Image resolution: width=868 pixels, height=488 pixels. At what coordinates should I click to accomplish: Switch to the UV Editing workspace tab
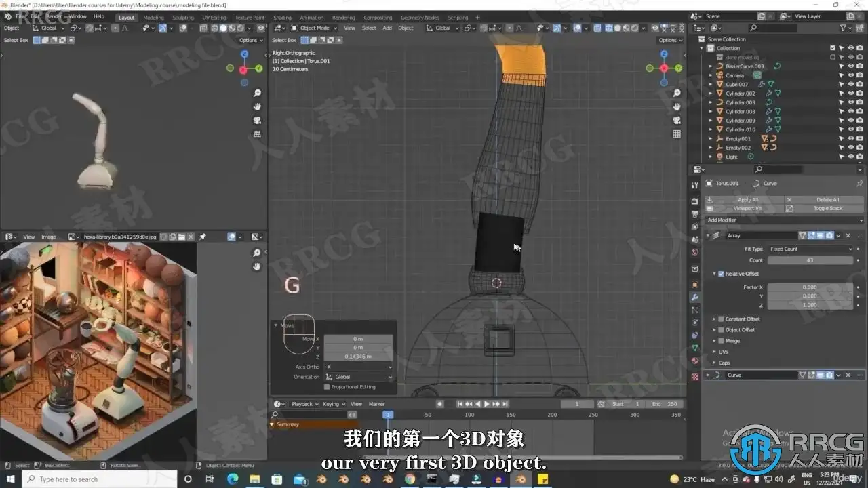[x=214, y=18]
